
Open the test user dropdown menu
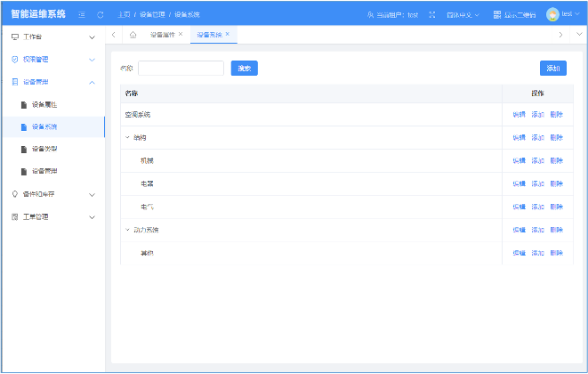(570, 14)
